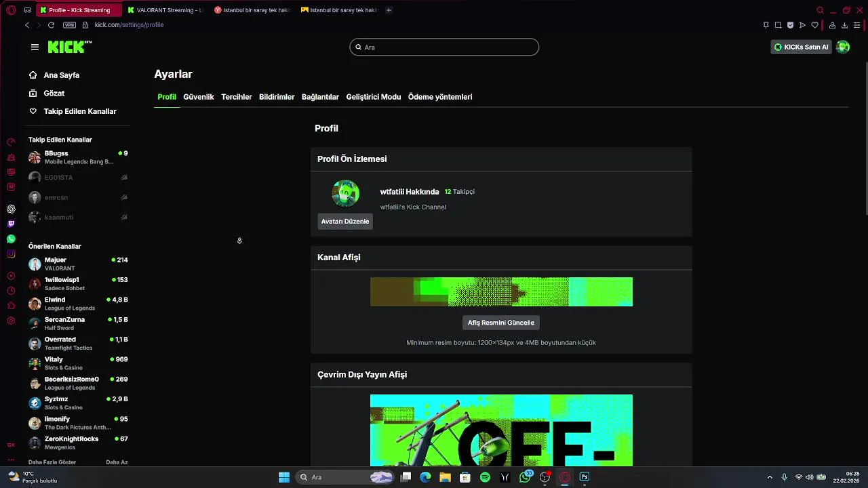The image size is (868, 488).
Task: Open the Opera main menu icon
Action: [11, 10]
